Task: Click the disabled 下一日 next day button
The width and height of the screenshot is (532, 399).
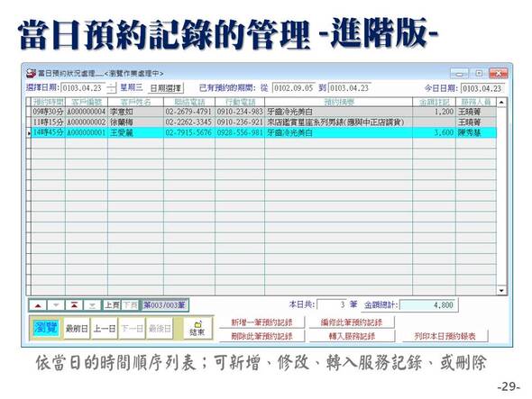Action: pos(132,328)
